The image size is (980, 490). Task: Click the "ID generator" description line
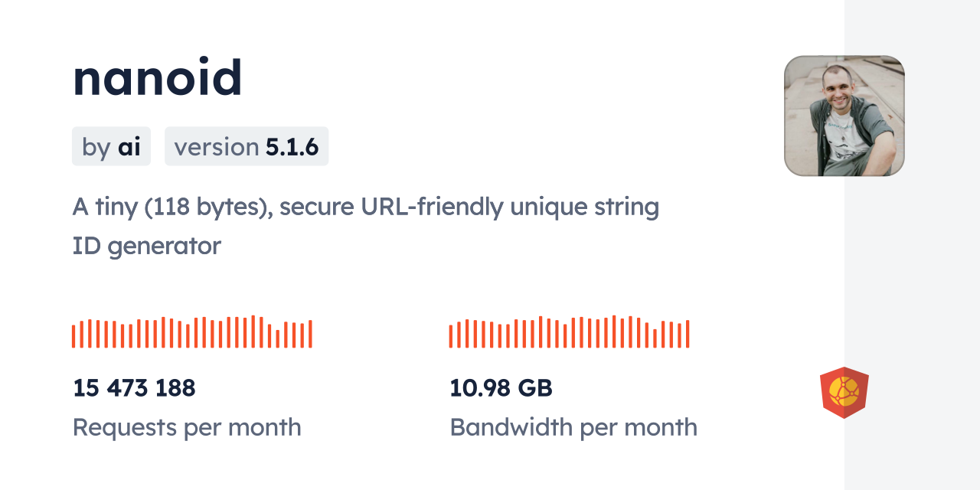tap(146, 246)
